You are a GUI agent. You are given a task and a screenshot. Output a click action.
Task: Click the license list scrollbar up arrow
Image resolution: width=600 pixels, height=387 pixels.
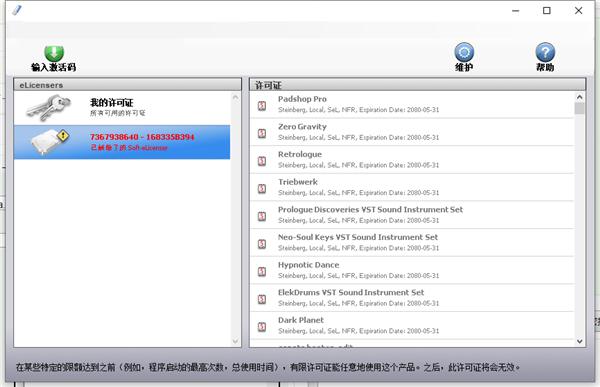pos(579,97)
